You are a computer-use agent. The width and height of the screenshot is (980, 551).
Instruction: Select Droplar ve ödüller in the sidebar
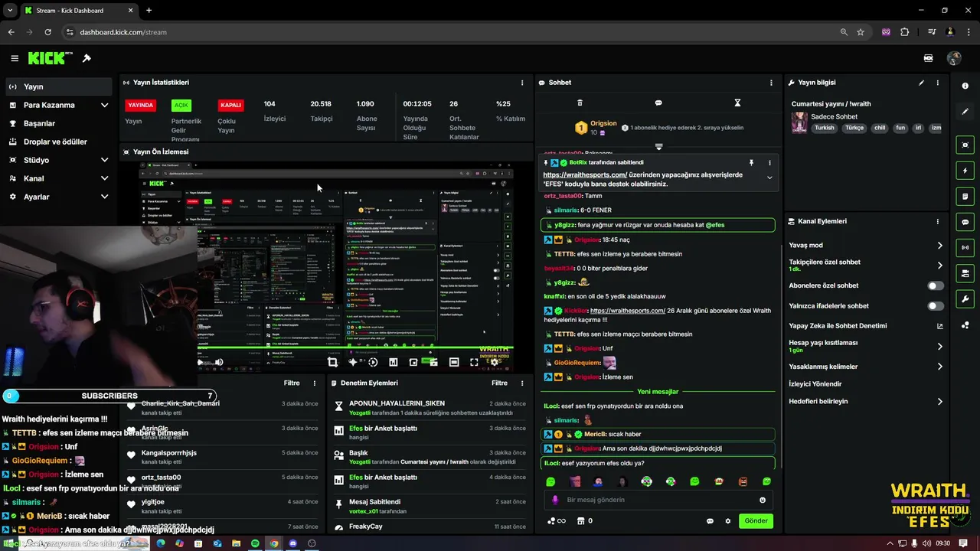[58, 142]
